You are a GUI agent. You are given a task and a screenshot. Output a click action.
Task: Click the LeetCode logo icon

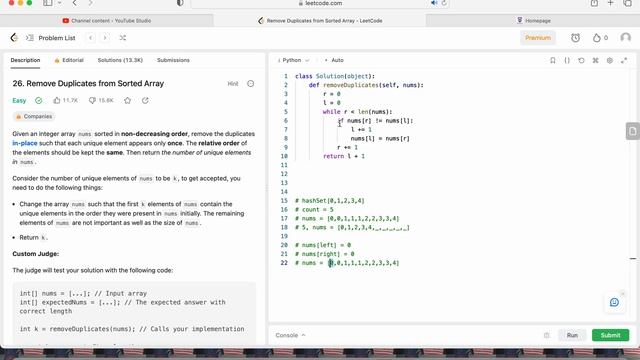pos(14,38)
